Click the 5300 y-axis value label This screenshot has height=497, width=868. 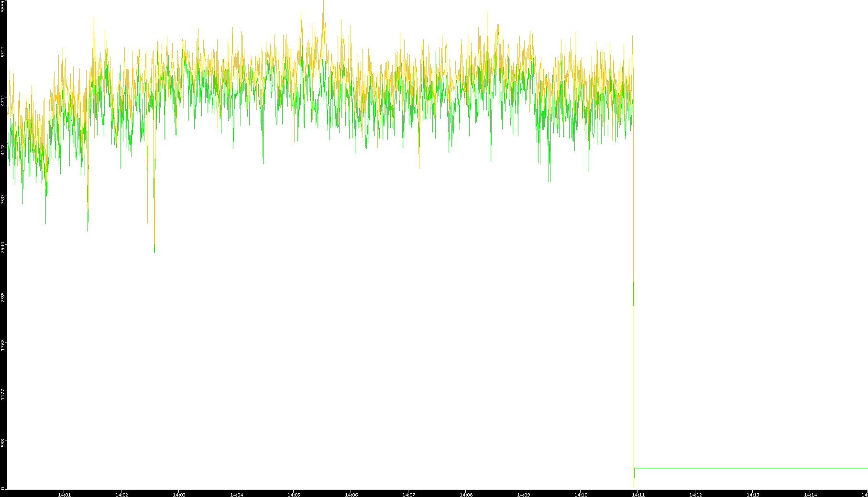pyautogui.click(x=3, y=52)
